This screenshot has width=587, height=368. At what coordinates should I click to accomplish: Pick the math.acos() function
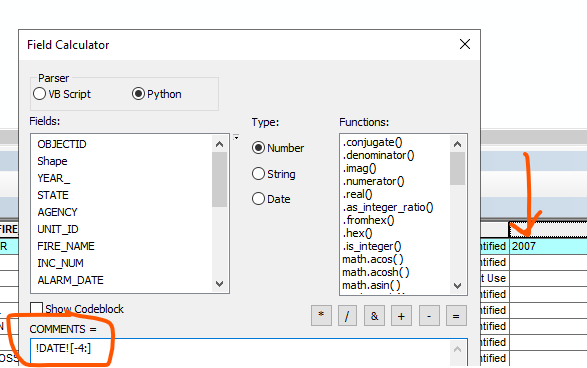click(372, 259)
